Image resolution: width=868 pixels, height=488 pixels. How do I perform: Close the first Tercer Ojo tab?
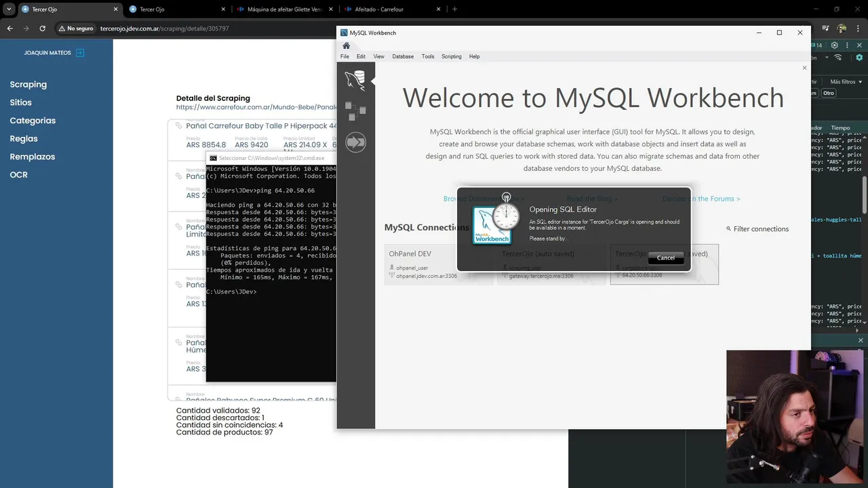115,9
